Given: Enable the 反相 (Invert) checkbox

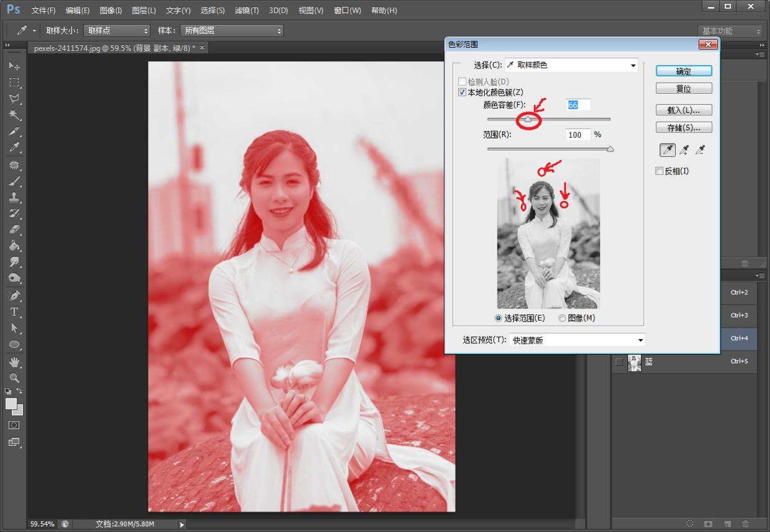Looking at the screenshot, I should coord(659,171).
